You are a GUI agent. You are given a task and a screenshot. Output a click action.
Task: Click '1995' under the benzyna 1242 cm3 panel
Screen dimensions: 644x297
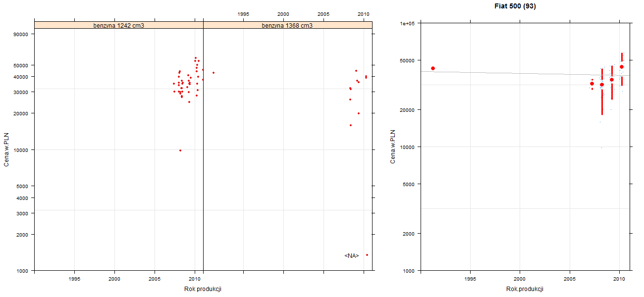click(75, 279)
